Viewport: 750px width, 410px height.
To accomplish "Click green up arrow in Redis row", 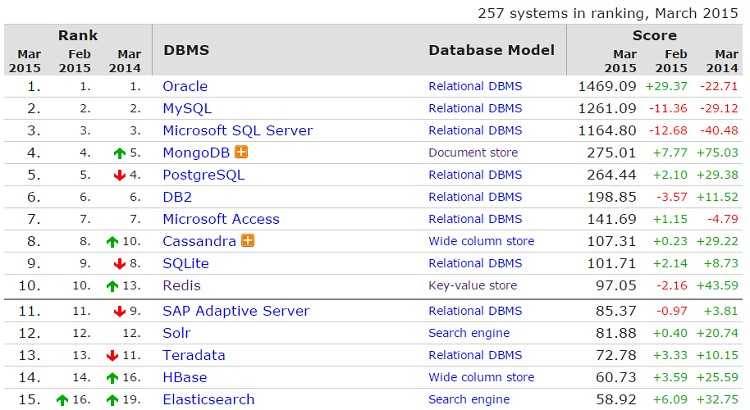I will (113, 286).
